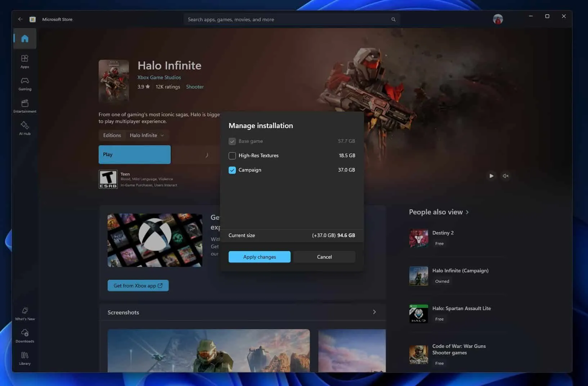
Task: Expand the Screenshots section
Action: [x=374, y=312]
